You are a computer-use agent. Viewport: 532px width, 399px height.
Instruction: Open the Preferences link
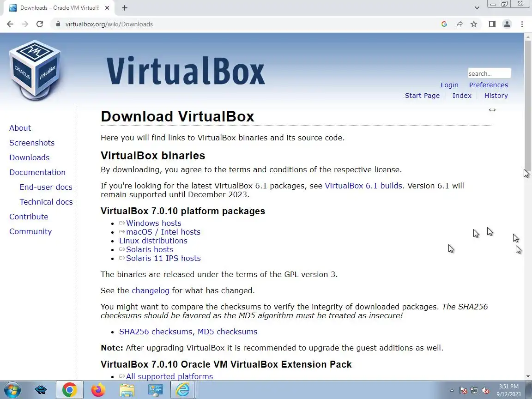click(488, 85)
